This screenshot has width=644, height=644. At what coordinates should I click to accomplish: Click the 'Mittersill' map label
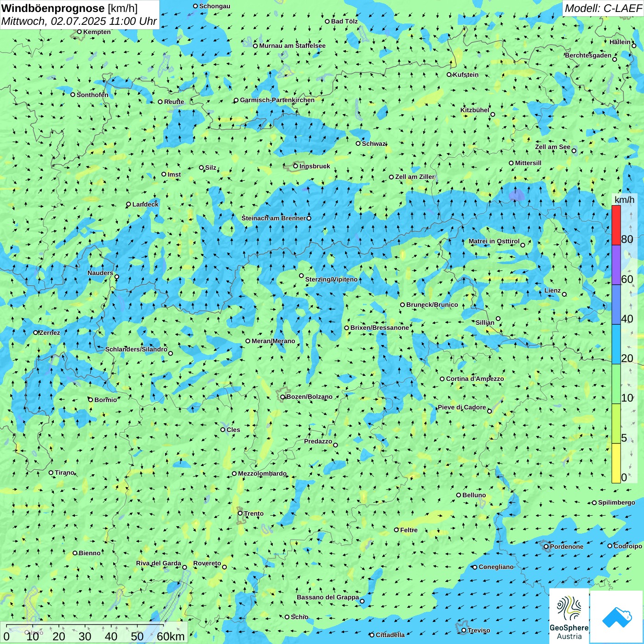click(x=528, y=163)
